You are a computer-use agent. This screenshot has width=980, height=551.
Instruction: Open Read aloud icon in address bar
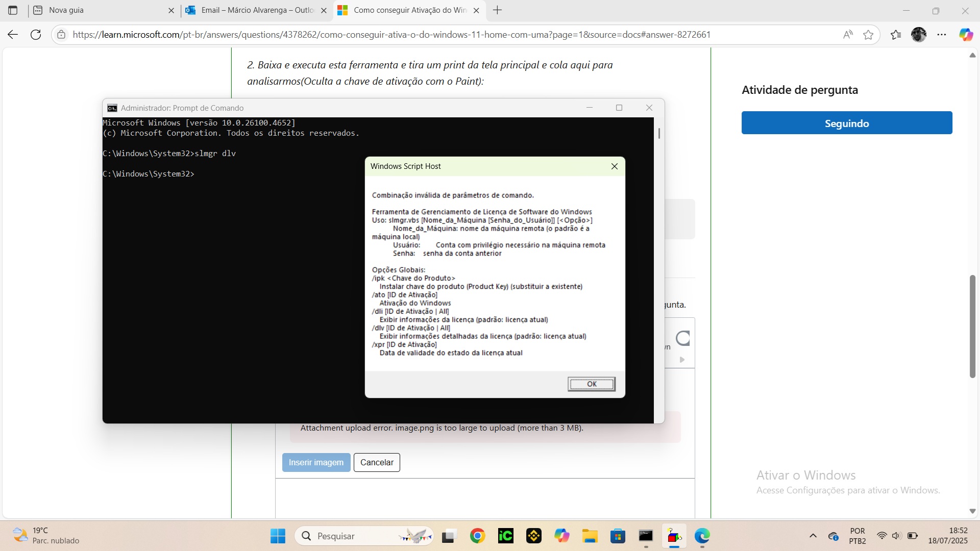click(x=848, y=35)
